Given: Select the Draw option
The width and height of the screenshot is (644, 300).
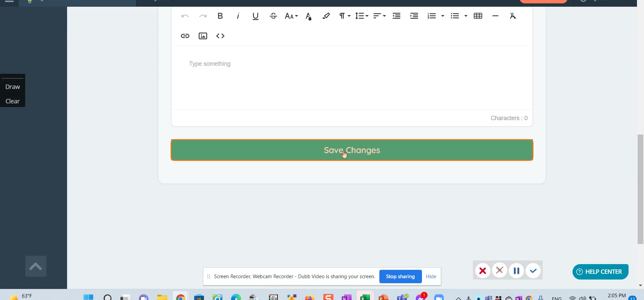Looking at the screenshot, I should click(x=13, y=87).
